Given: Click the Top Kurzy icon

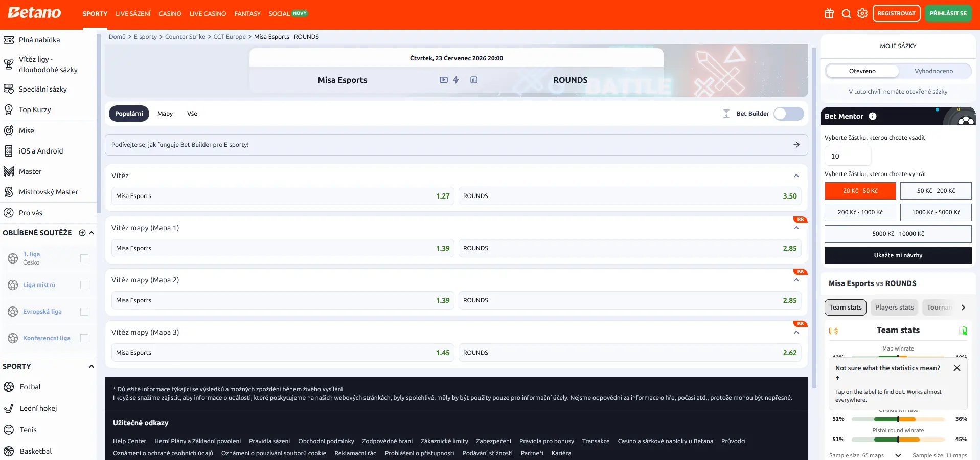Looking at the screenshot, I should tap(9, 109).
